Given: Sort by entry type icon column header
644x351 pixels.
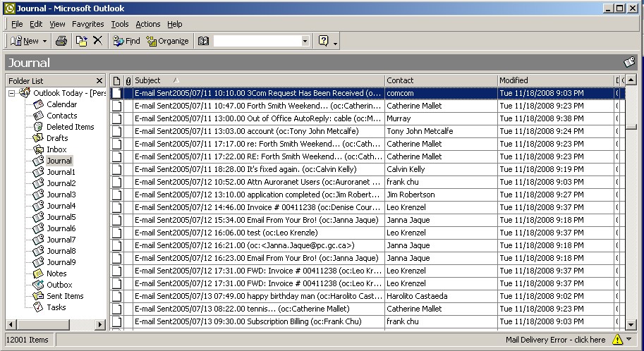Looking at the screenshot, I should pos(116,80).
